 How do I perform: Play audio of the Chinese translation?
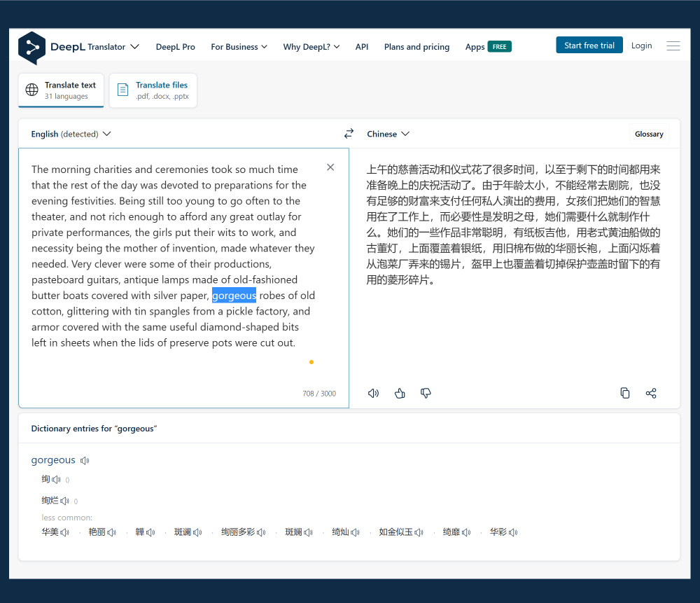(373, 393)
